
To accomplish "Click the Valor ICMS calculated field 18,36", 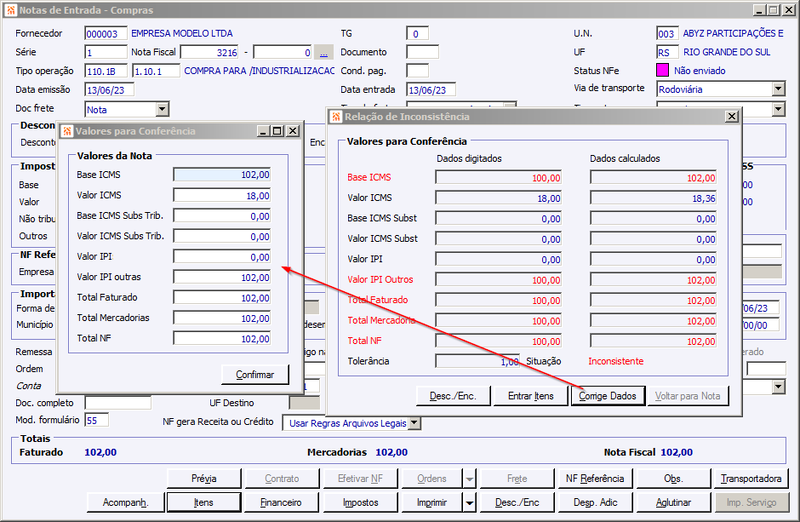I will [x=654, y=198].
